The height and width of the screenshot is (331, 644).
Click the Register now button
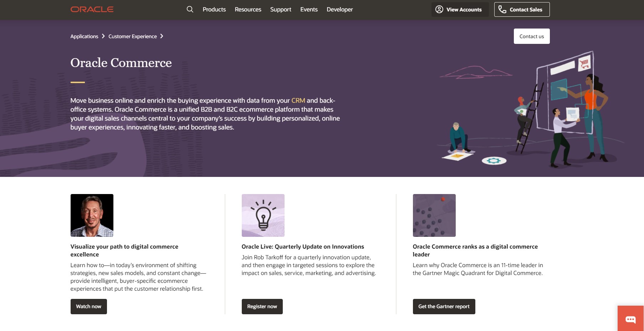262,306
